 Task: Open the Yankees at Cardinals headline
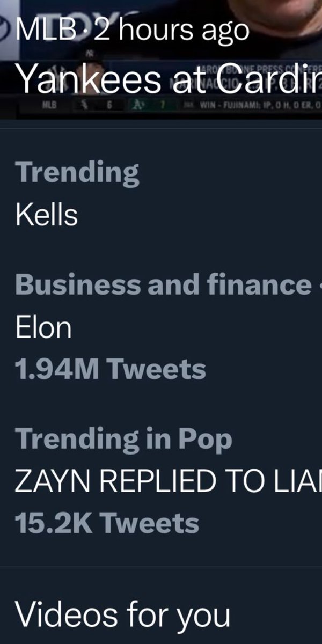(169, 79)
